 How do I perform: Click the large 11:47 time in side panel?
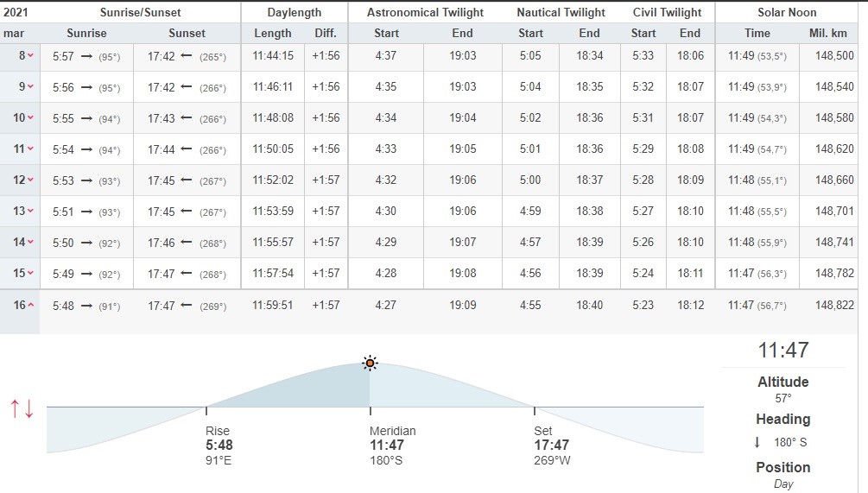click(x=782, y=351)
